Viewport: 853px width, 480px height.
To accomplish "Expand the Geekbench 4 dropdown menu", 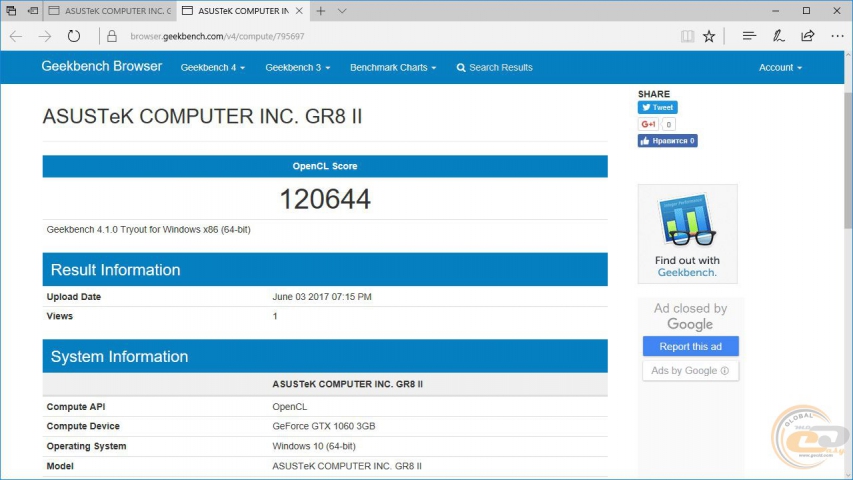I will [x=213, y=67].
